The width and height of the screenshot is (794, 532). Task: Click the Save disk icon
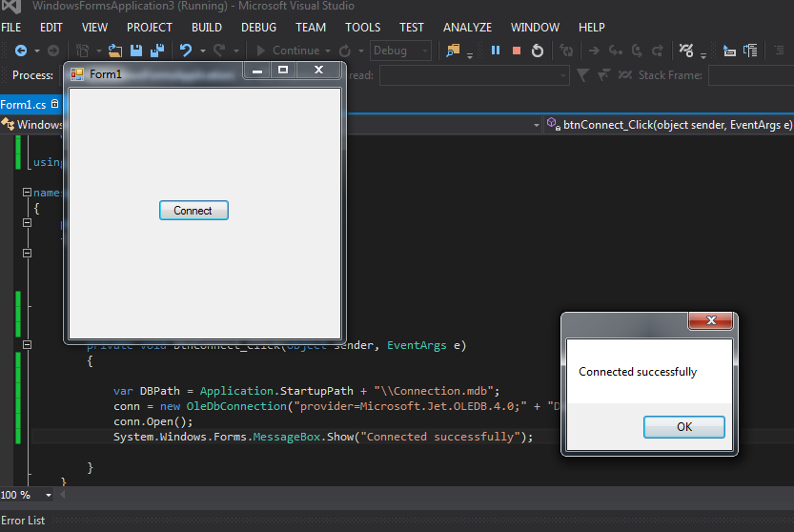136,51
